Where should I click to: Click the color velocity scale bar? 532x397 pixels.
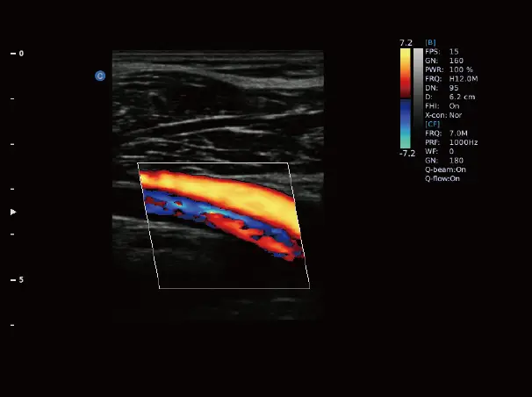(x=406, y=97)
